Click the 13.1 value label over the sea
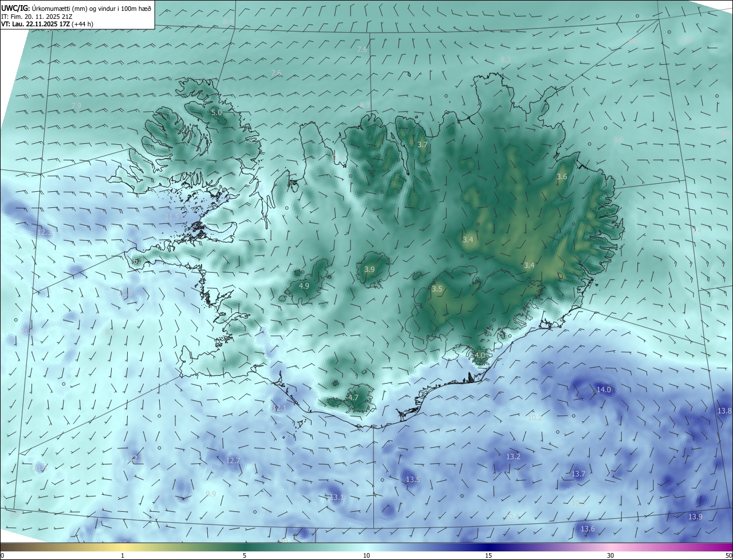 (x=336, y=498)
